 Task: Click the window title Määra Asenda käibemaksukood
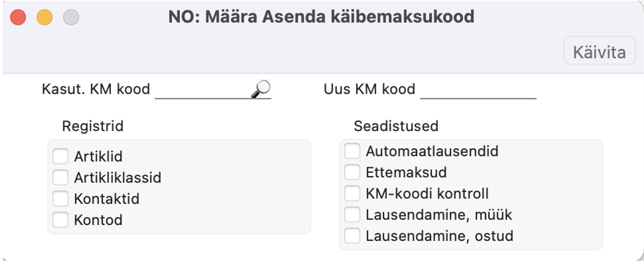(321, 17)
